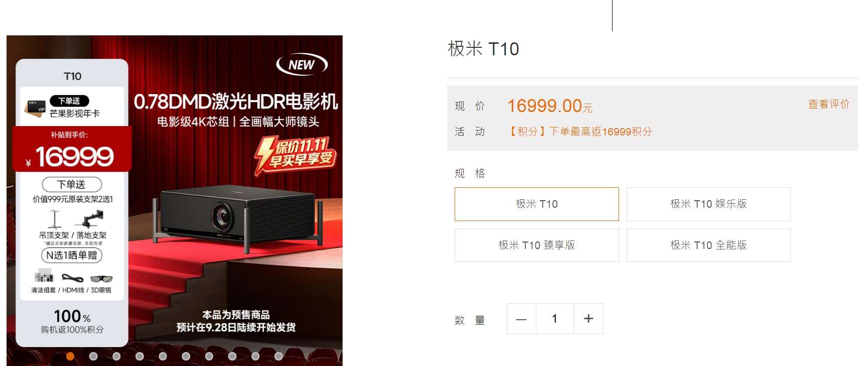Viewport: 868px width, 366px height.
Task: Click the 下单送 pill above bracket offer
Action: coord(72,185)
